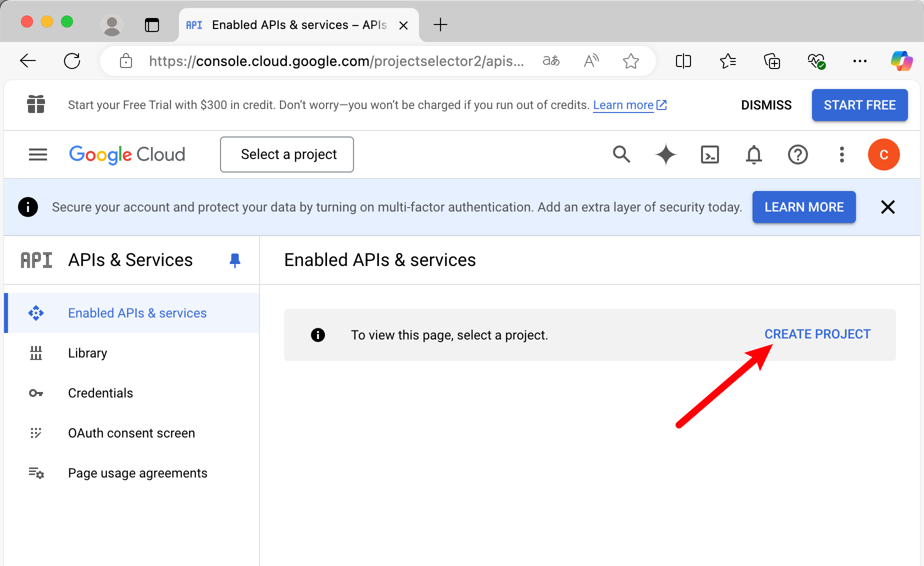924x566 pixels.
Task: Close the multi-factor authentication banner
Action: coord(888,207)
